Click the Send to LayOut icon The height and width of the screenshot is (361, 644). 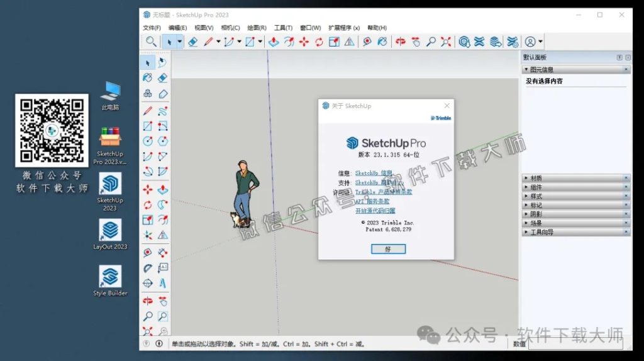click(x=496, y=42)
